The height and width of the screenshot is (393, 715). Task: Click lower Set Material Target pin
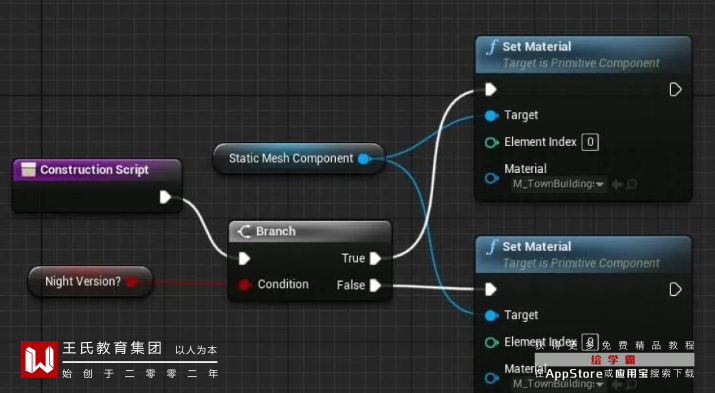tap(491, 315)
